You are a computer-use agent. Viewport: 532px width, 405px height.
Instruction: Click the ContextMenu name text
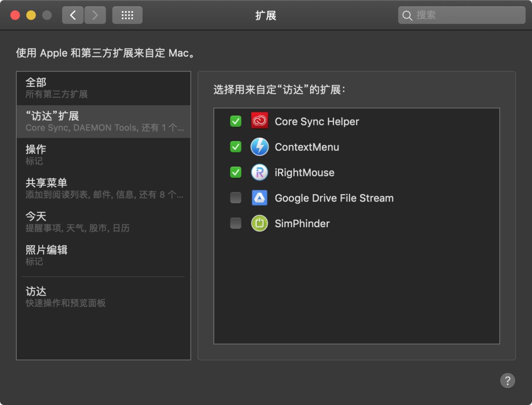(x=307, y=147)
